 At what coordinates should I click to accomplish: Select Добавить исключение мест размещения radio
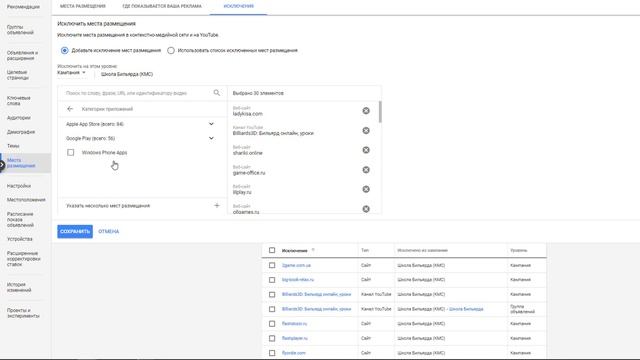click(x=64, y=51)
